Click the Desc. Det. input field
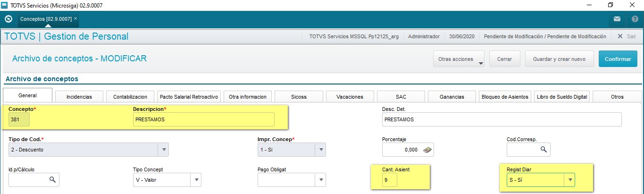 502,119
